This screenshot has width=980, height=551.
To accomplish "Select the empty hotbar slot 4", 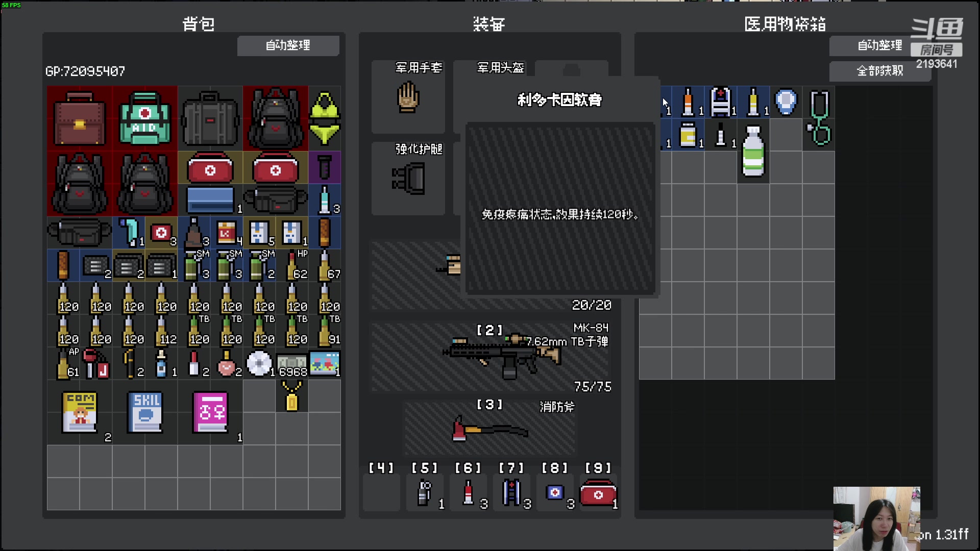I will point(381,491).
